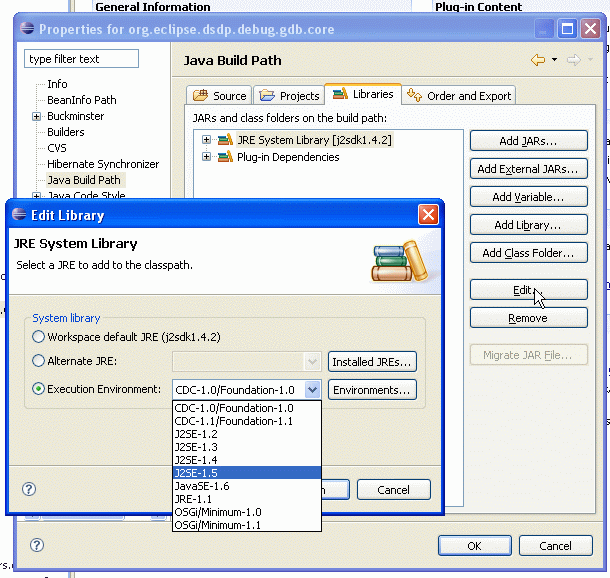This screenshot has height=578, width=610.
Task: Close the Edit Library dialog
Action: click(x=428, y=215)
